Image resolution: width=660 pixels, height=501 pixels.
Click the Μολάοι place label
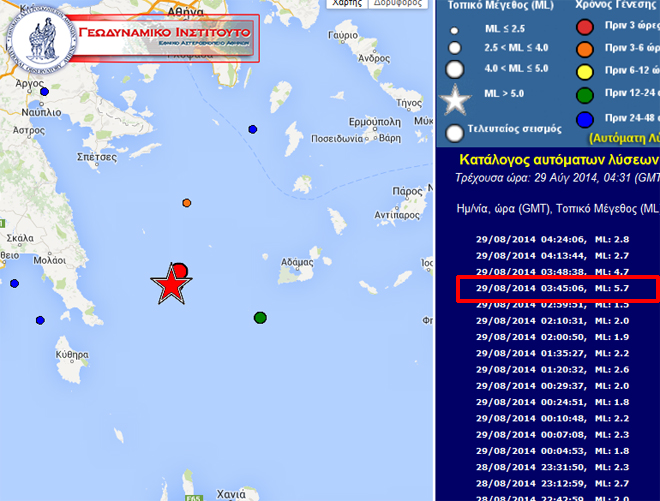click(x=50, y=260)
